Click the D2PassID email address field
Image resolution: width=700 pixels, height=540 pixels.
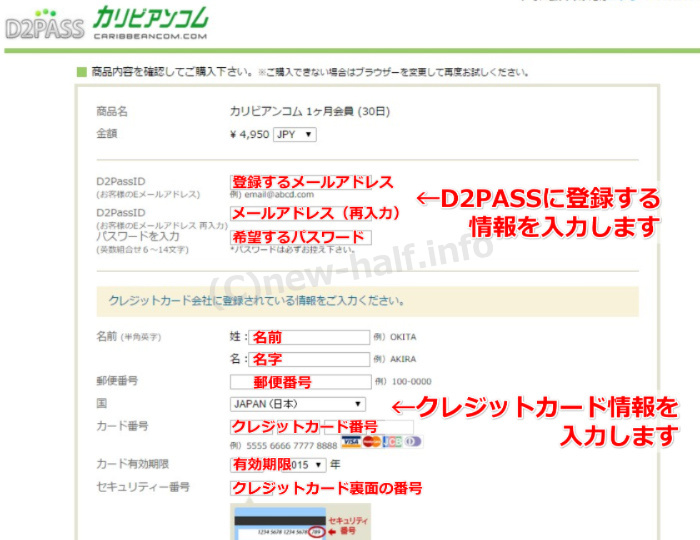point(301,182)
